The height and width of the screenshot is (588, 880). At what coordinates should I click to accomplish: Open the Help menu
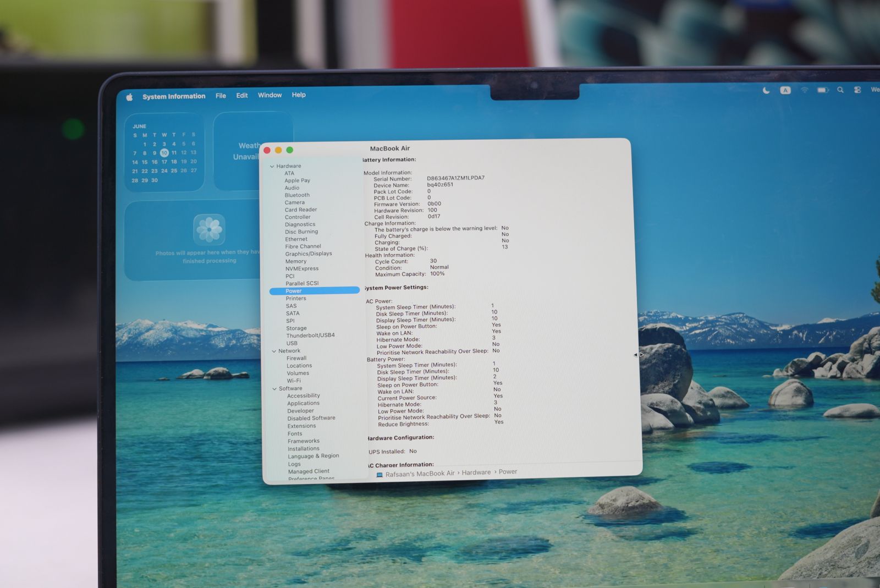click(299, 95)
